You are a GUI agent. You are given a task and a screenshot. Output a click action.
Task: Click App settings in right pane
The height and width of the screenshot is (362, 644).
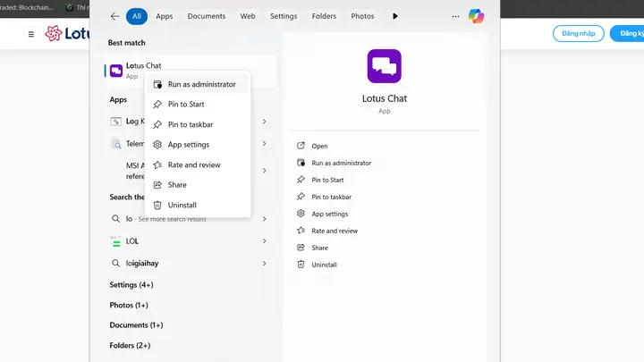[322, 214]
